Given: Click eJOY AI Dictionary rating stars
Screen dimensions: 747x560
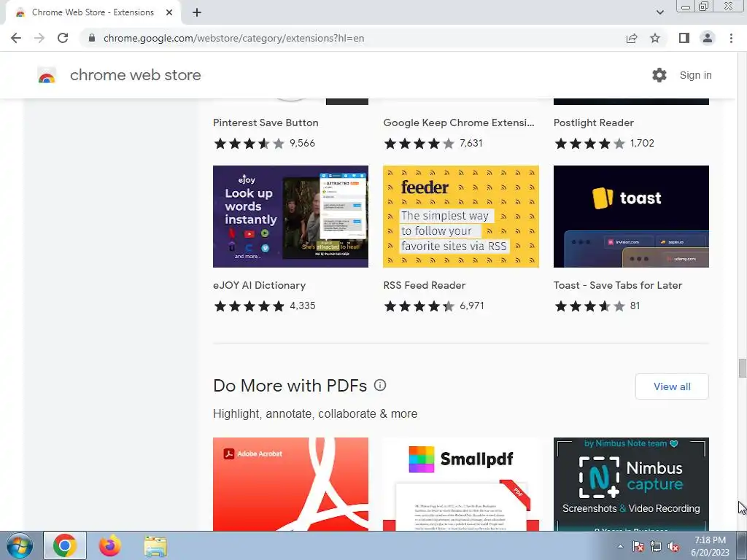Looking at the screenshot, I should pyautogui.click(x=249, y=306).
